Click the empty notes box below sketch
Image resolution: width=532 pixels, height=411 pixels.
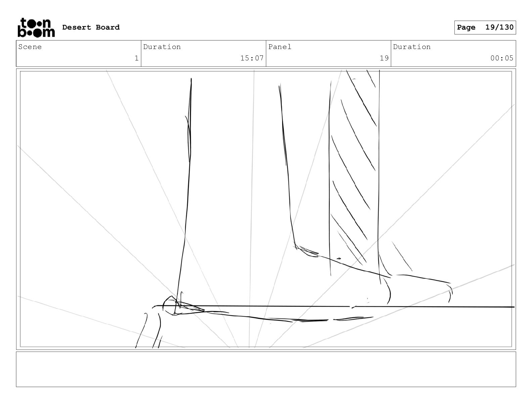[266, 369]
